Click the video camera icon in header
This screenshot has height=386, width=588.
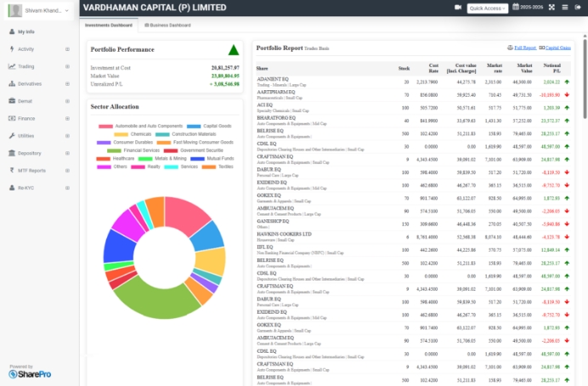[458, 8]
